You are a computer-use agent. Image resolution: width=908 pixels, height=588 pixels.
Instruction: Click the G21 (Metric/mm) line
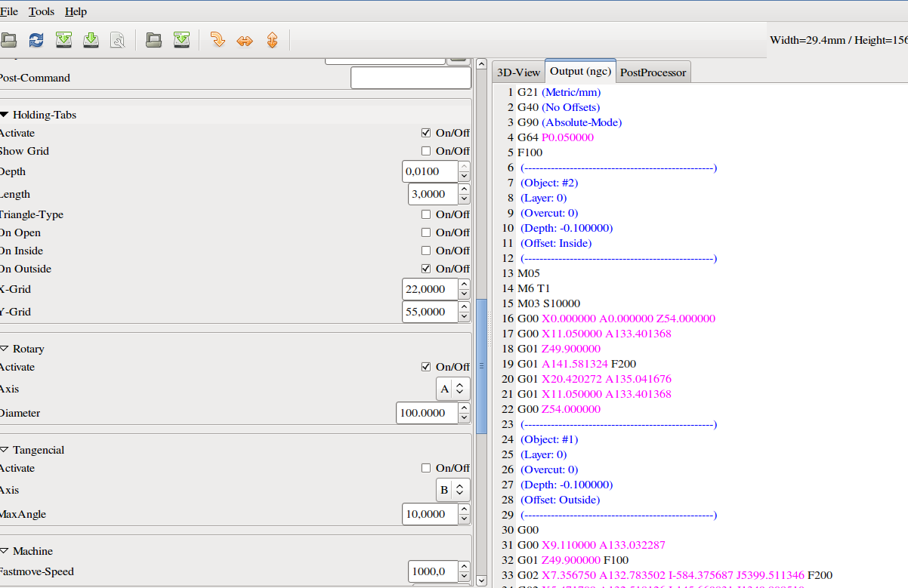[x=559, y=92]
